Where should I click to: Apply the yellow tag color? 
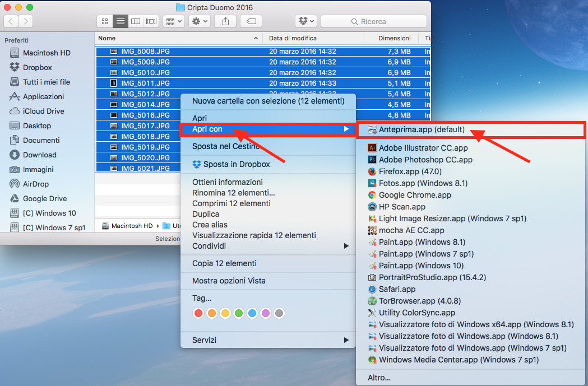point(225,313)
